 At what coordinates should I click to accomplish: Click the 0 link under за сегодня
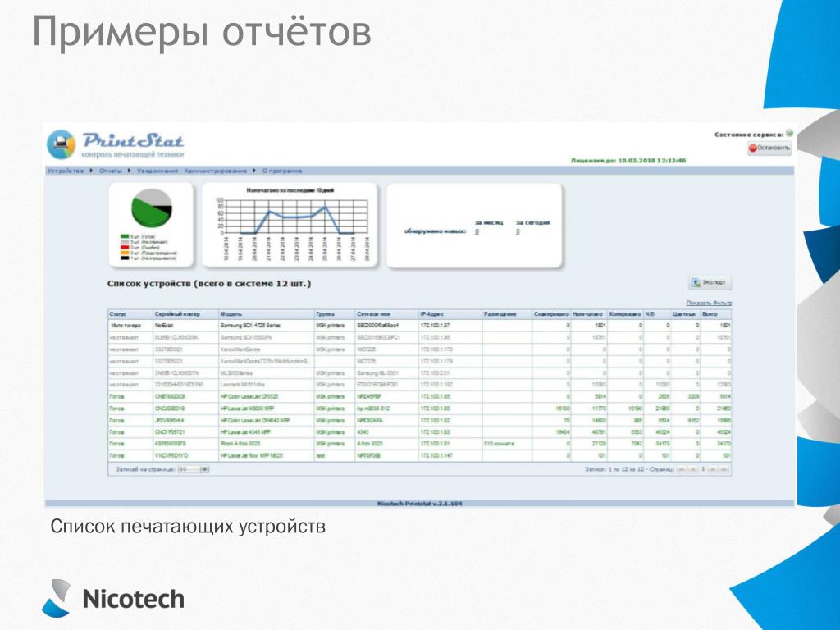[518, 231]
